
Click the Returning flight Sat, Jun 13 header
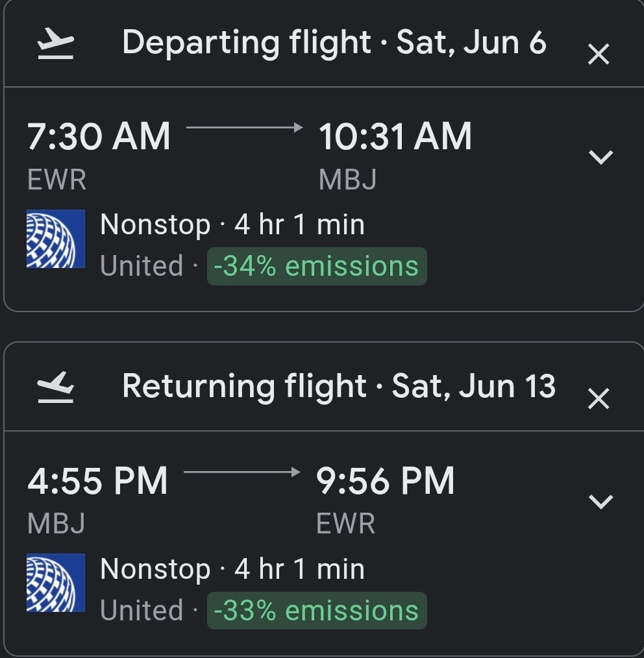coord(338,386)
